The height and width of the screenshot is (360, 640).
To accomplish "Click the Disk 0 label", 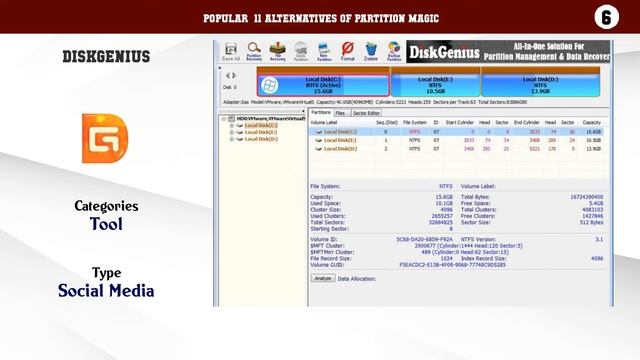I will (229, 87).
